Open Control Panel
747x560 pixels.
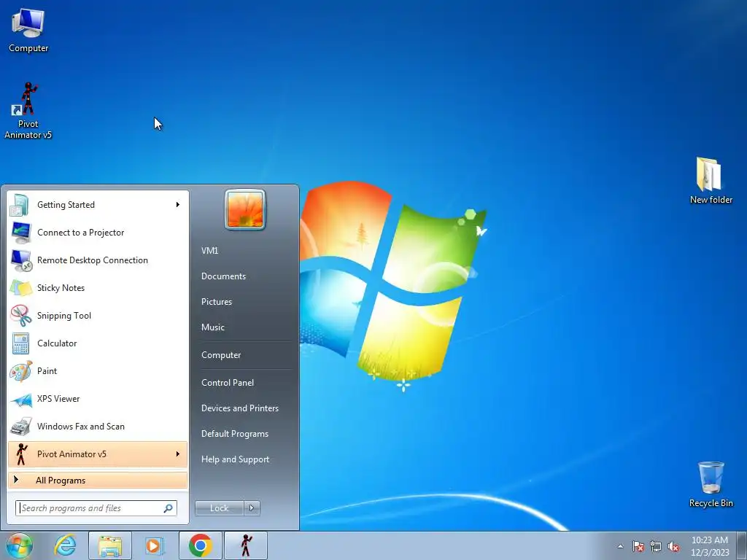pos(228,383)
